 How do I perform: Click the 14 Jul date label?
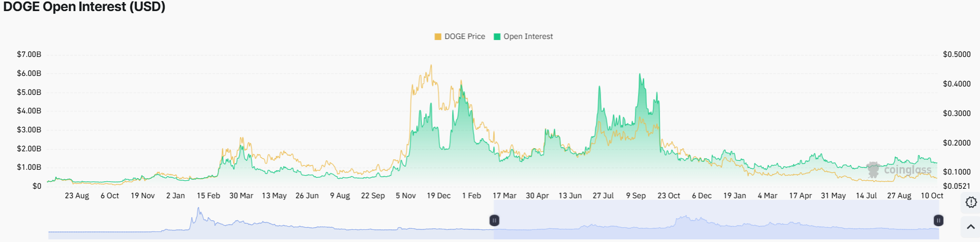pyautogui.click(x=866, y=196)
